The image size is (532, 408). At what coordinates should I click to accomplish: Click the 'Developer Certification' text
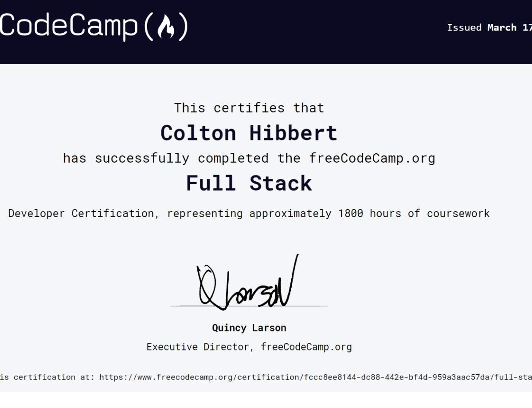click(x=81, y=213)
